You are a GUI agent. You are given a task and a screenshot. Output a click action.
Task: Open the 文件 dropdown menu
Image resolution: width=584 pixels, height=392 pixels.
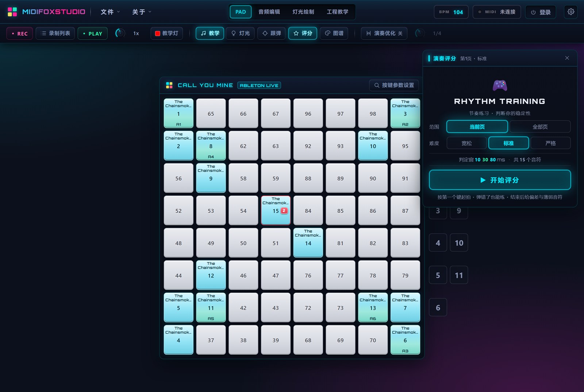(x=110, y=12)
